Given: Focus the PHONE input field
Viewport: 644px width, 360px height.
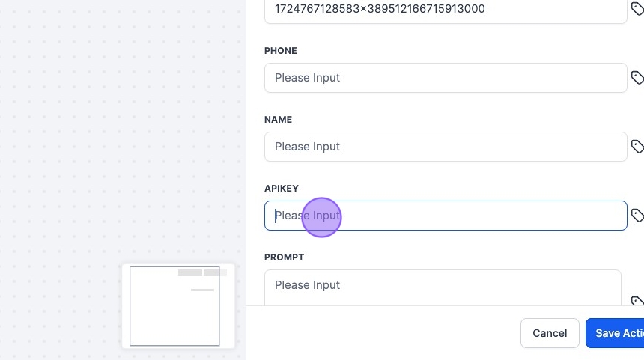Looking at the screenshot, I should point(445,78).
